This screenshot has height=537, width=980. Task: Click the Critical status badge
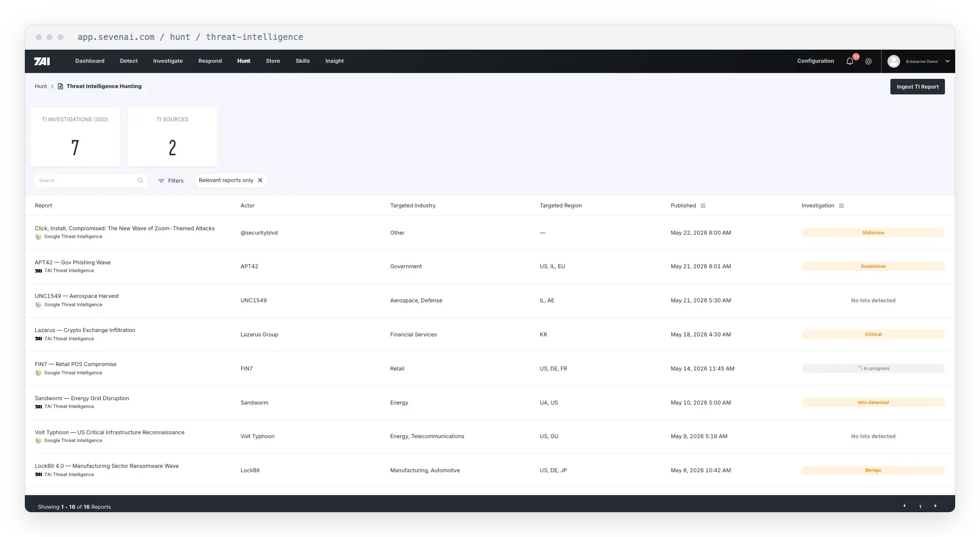873,334
